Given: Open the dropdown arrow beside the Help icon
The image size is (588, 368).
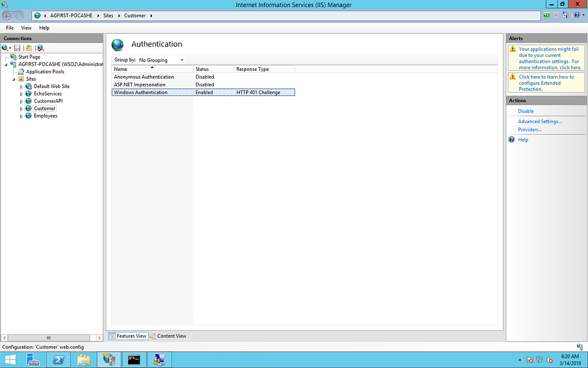Looking at the screenshot, I should (583, 16).
